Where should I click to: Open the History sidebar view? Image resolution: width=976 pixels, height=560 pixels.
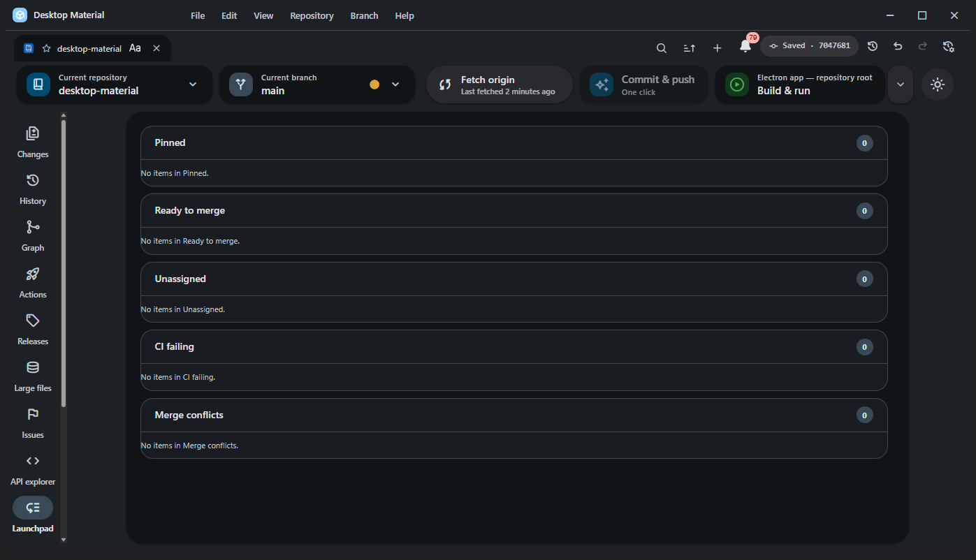point(33,189)
